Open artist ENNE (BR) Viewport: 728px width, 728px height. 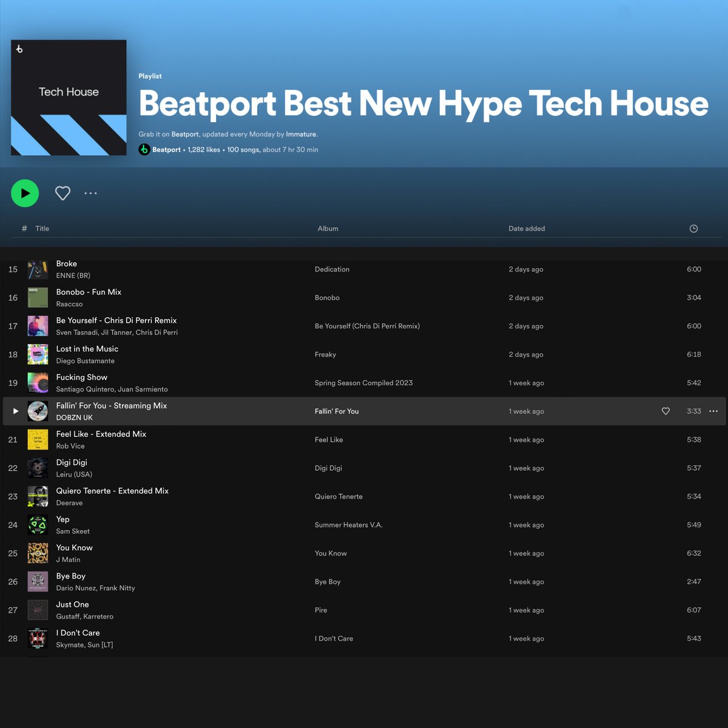73,275
